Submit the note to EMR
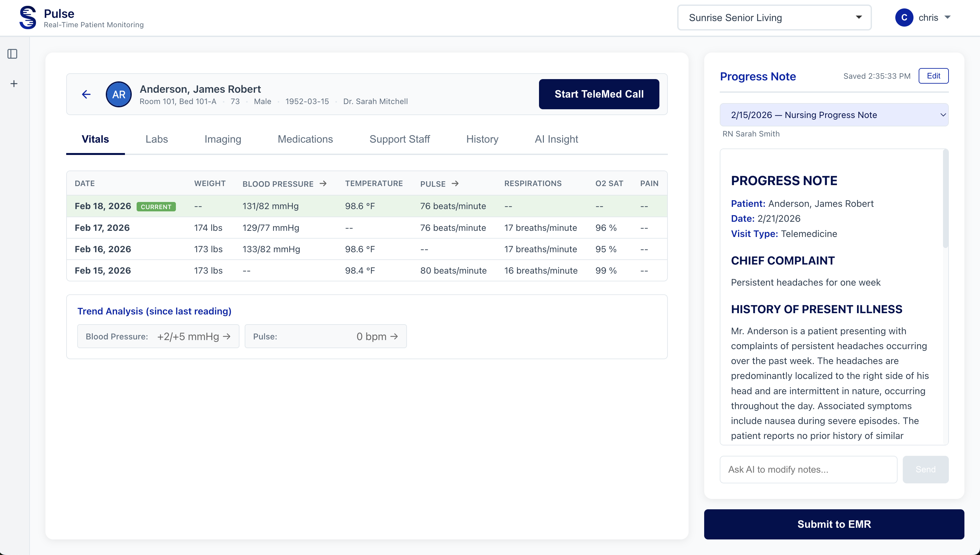 (x=834, y=524)
